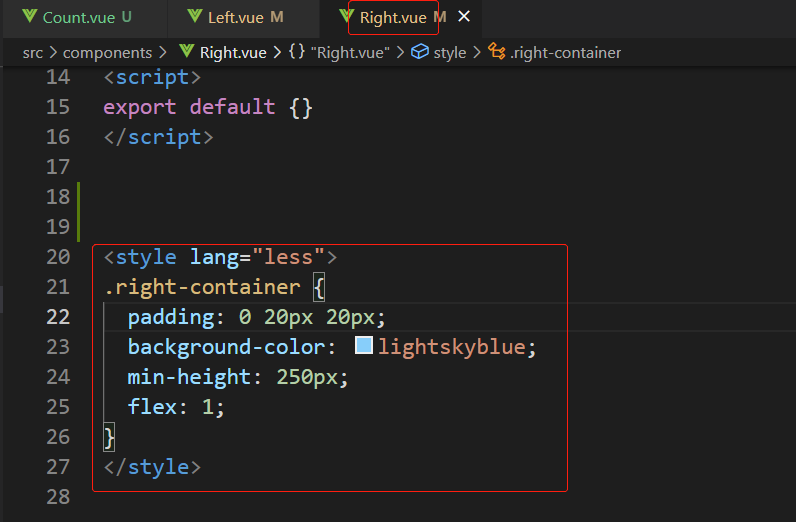Open the Right.vue file breadcrumb
The image size is (796, 522).
click(233, 53)
